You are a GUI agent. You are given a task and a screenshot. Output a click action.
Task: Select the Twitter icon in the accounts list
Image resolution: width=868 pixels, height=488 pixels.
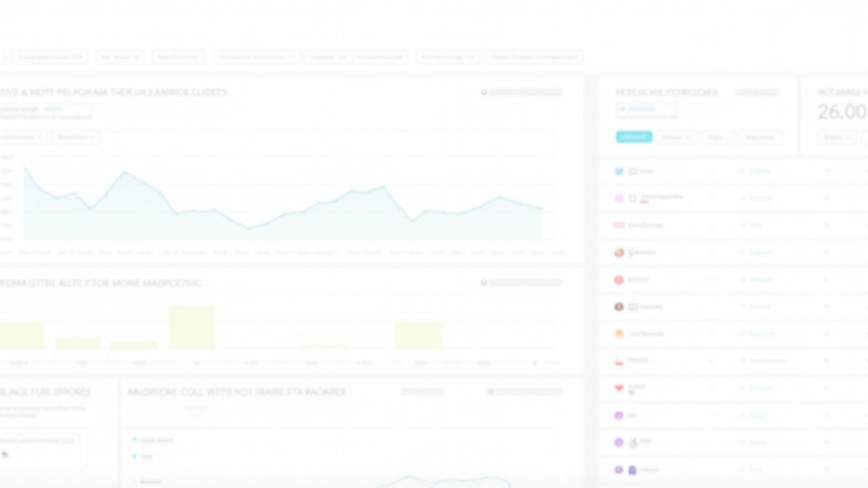pyautogui.click(x=620, y=171)
